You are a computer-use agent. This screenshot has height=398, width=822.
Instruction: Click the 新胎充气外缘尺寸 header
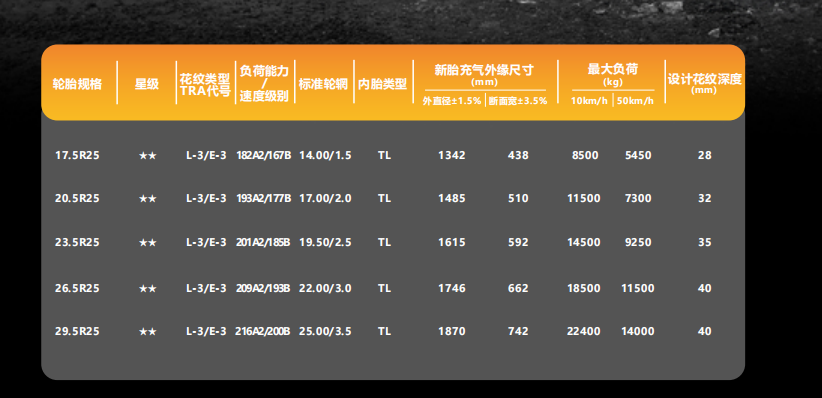click(484, 70)
